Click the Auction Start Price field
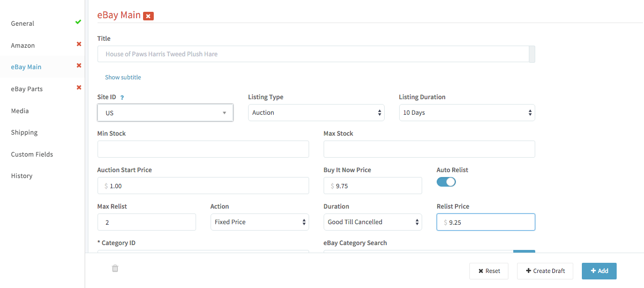This screenshot has width=644, height=288. click(203, 186)
